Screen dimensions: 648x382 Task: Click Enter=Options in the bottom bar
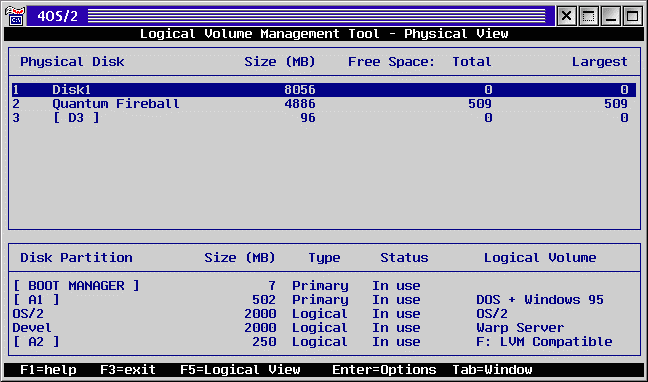384,370
